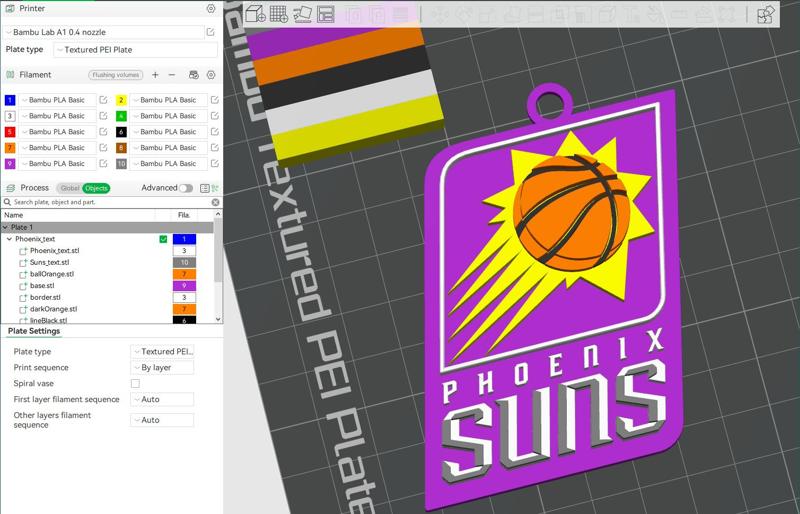Click the Printer panel header icon
This screenshot has width=800, height=514.
coord(10,9)
